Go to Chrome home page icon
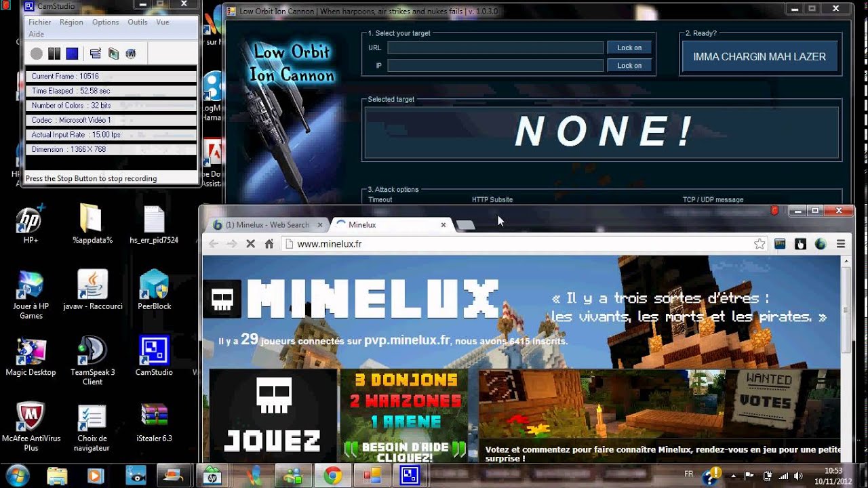 269,244
